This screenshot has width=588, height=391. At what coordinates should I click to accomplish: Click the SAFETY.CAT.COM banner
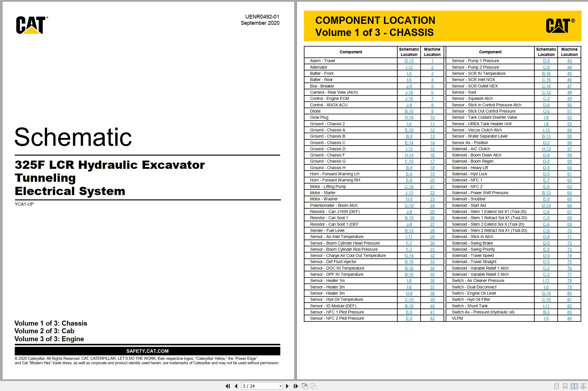click(147, 351)
